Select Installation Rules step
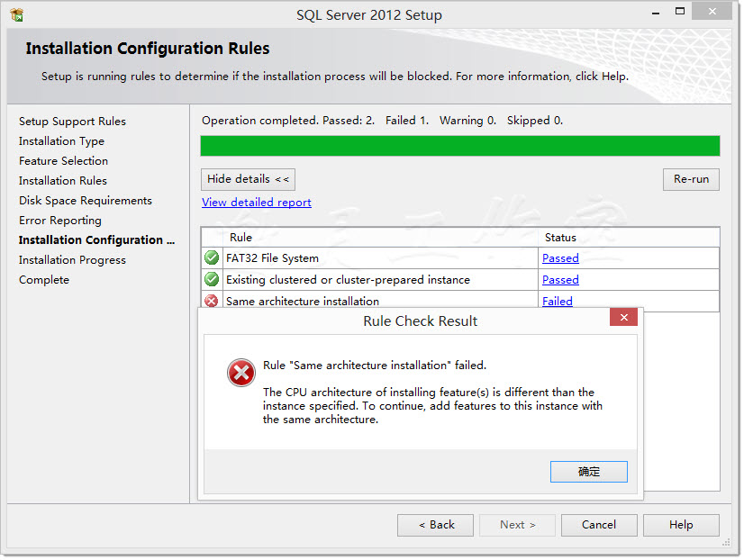The image size is (744, 560). click(x=63, y=181)
